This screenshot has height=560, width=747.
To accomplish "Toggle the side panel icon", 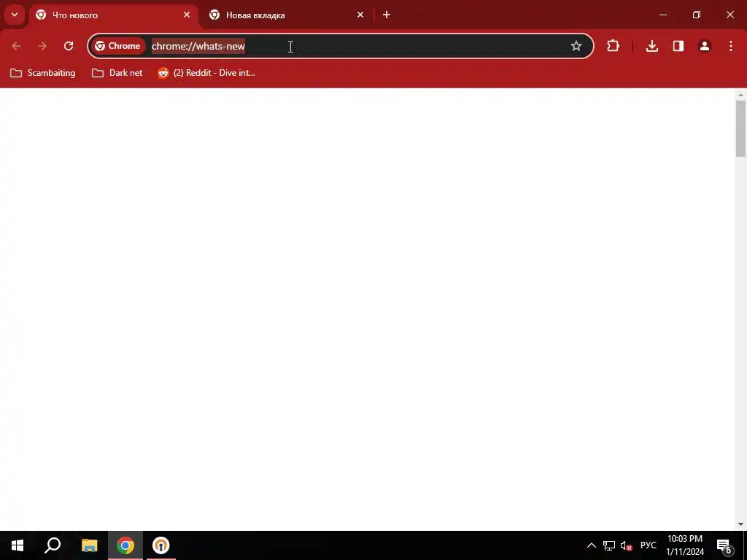I will point(678,46).
